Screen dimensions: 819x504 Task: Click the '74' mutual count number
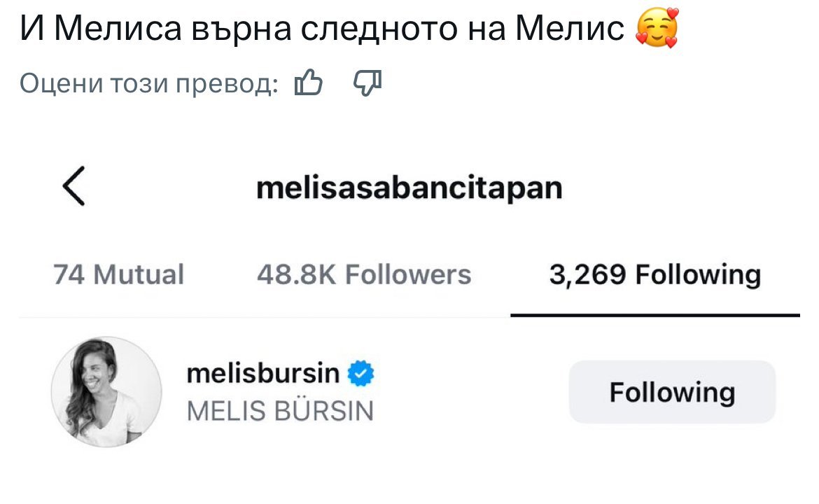tap(69, 274)
